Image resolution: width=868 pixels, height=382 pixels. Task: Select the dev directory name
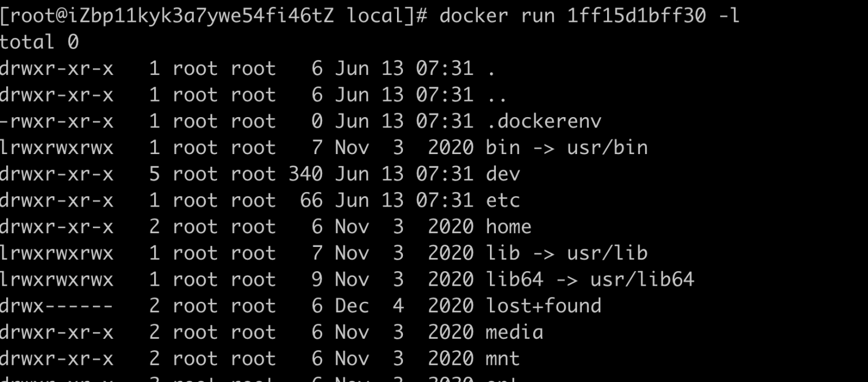(x=503, y=174)
